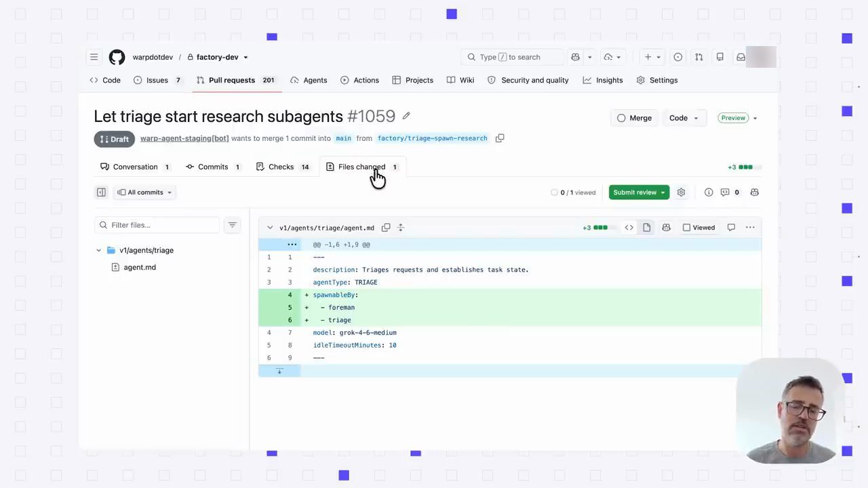Viewport: 868px width, 488px height.
Task: Mark agent.md as Viewed
Action: point(699,228)
